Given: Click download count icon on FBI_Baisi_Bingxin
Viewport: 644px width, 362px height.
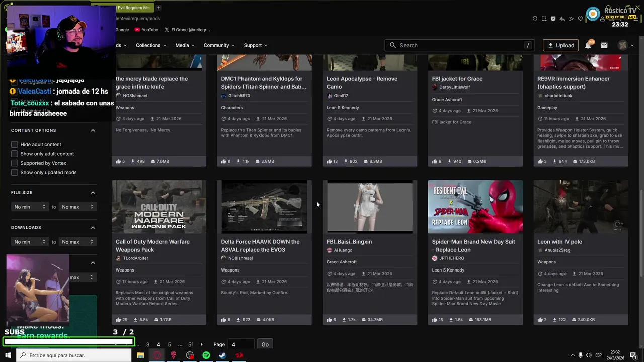Looking at the screenshot, I should coord(344,320).
